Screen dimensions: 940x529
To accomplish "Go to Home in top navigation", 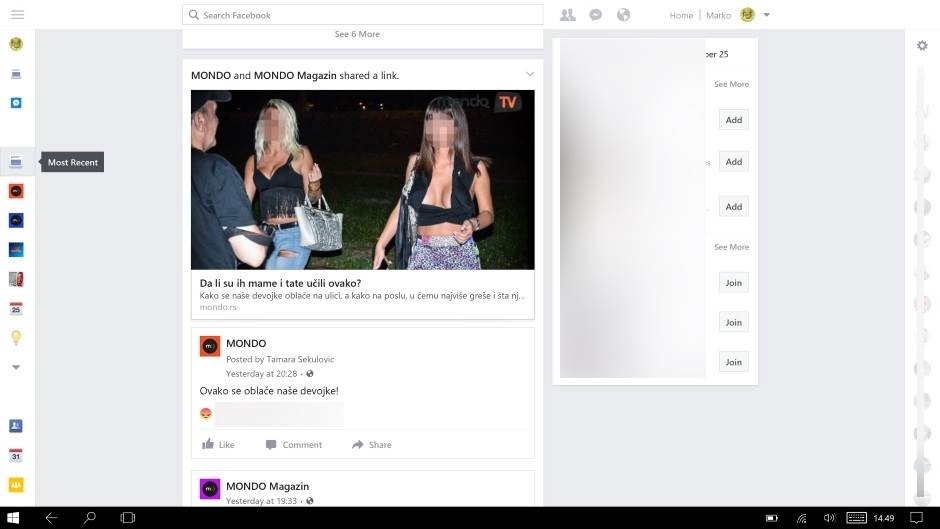I will click(681, 15).
